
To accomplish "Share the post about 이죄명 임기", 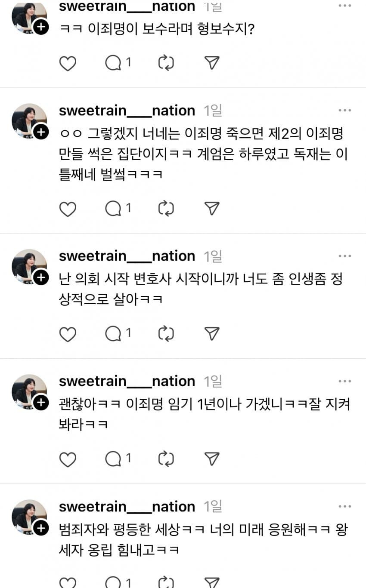I will click(211, 459).
